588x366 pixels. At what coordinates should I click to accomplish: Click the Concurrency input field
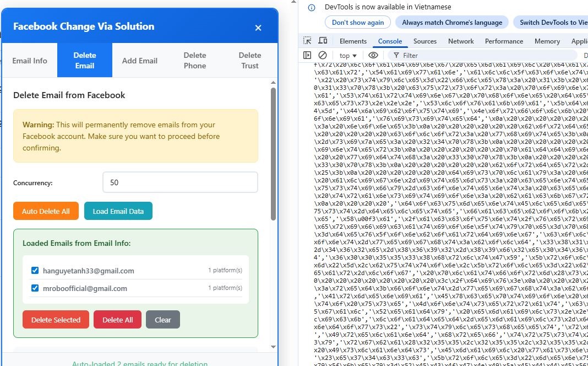(180, 182)
